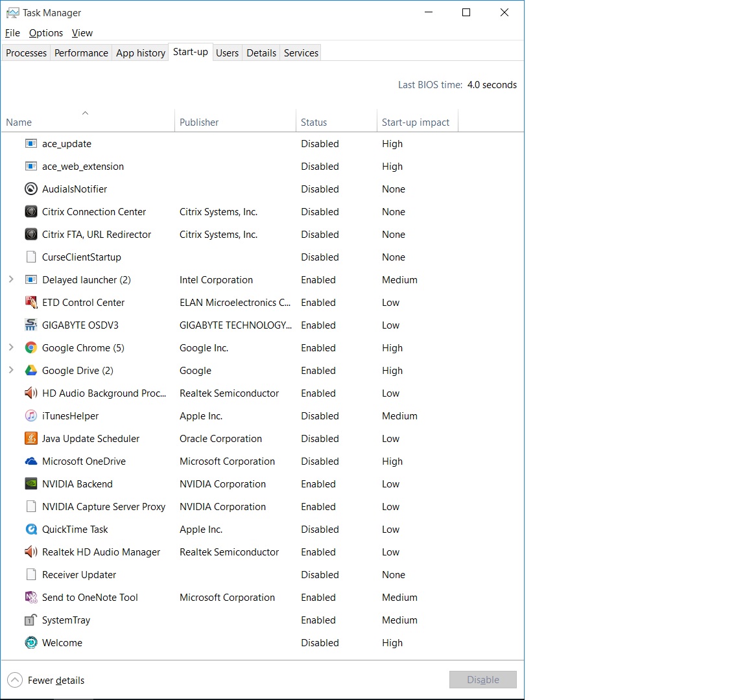Click the Citrix Connection Center icon
This screenshot has height=700, width=747.
pos(31,212)
